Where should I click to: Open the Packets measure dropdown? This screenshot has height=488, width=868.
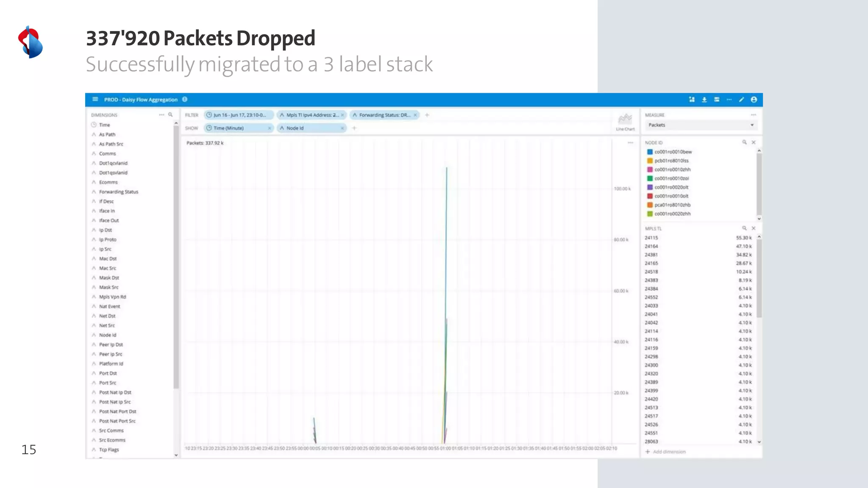pyautogui.click(x=701, y=125)
